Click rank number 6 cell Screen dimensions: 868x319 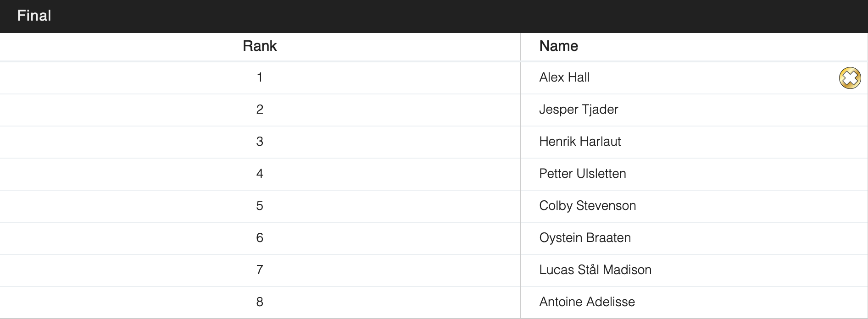click(x=260, y=238)
